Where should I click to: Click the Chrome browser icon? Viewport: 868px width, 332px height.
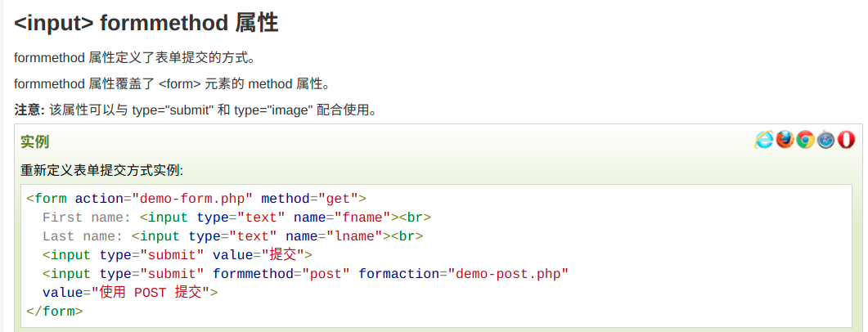pos(805,140)
